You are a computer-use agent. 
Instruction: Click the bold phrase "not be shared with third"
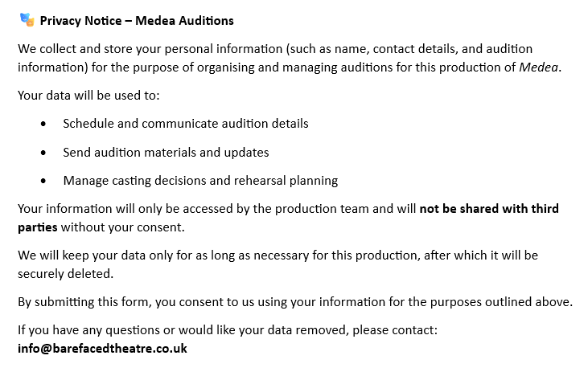(489, 209)
